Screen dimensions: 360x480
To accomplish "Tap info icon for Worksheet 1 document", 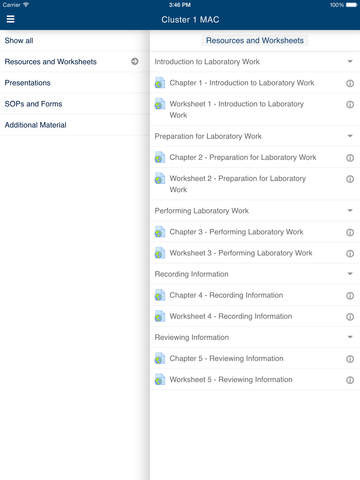I will (x=350, y=104).
